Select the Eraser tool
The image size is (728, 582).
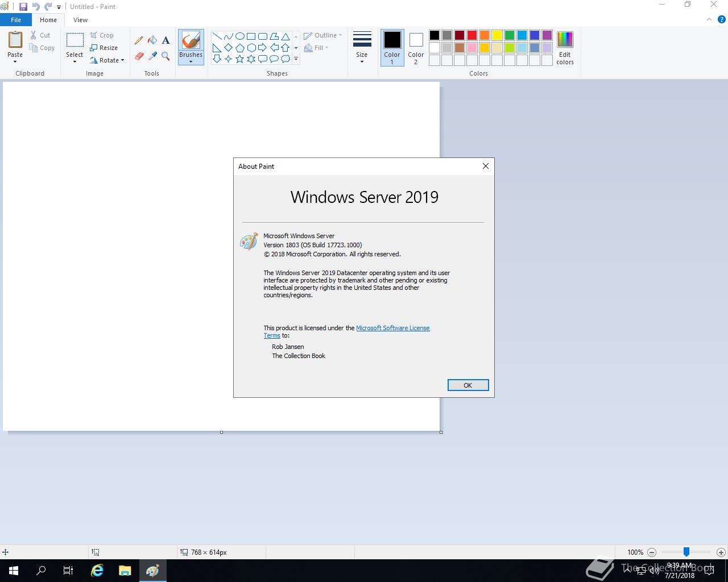(139, 56)
